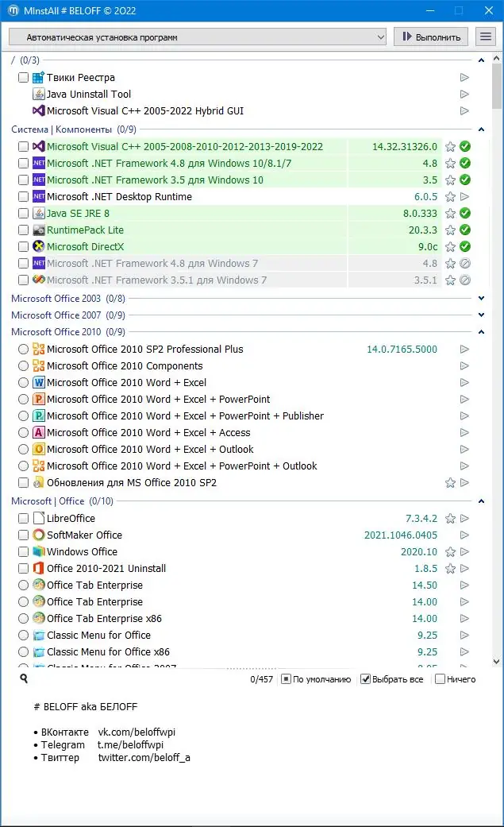Screen dimensions: 504x827
Task: Click green checkmark for Java SE JRE 8
Action: click(465, 213)
